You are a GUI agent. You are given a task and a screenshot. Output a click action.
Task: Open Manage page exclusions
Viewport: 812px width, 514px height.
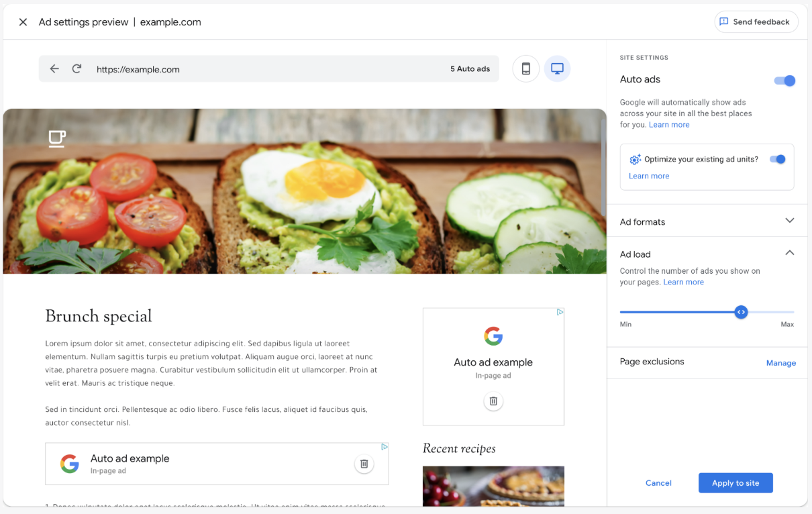click(x=781, y=363)
